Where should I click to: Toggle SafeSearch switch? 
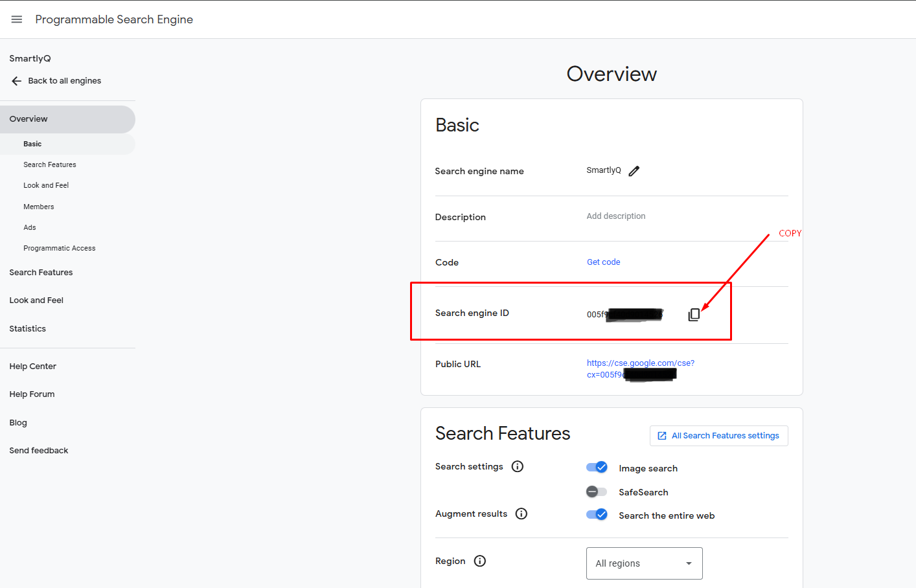click(x=597, y=492)
